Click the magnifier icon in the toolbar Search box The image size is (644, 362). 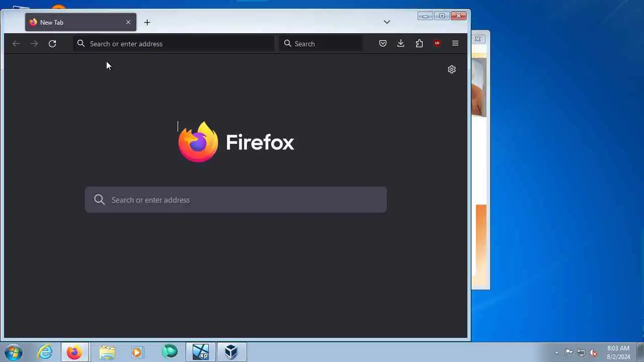(288, 44)
